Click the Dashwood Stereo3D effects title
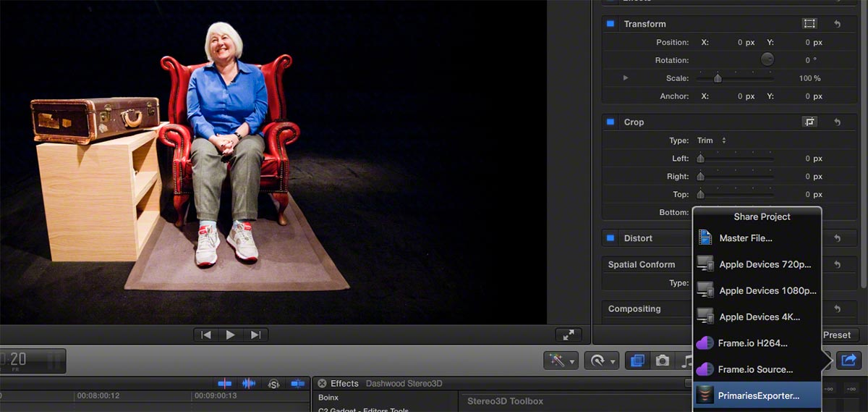 click(x=404, y=383)
